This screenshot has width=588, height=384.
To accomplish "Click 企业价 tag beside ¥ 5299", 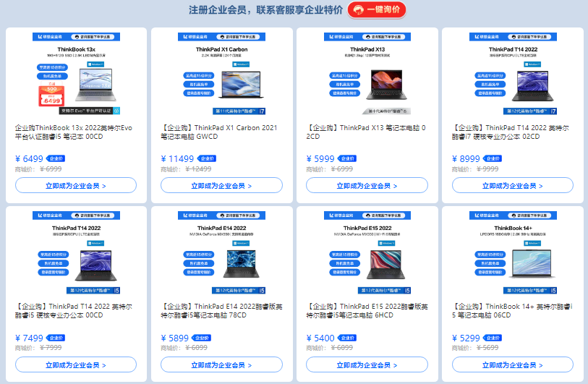I will (493, 338).
